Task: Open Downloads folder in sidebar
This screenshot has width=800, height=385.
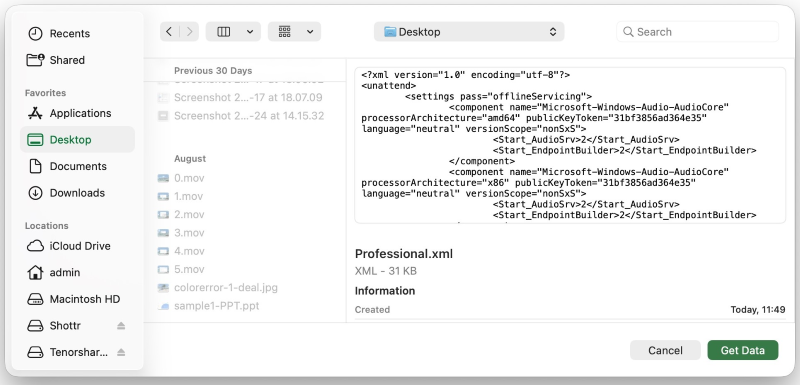Action: click(66, 193)
